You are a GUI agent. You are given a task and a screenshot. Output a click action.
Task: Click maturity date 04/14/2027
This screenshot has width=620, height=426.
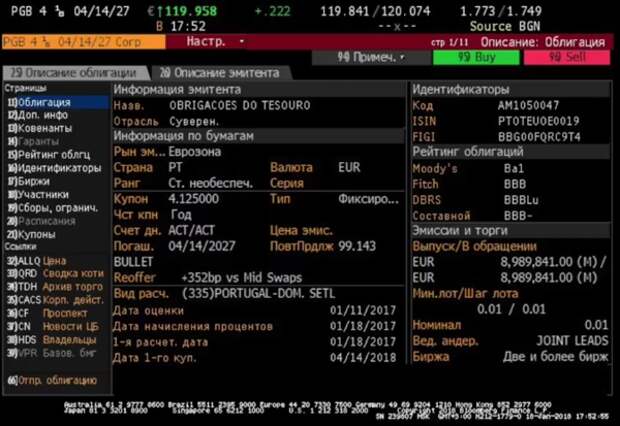pos(202,246)
